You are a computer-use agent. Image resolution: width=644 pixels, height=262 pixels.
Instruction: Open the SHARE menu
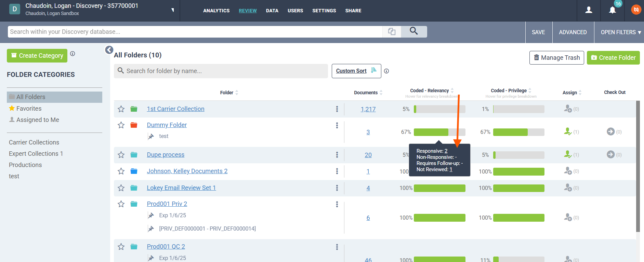[353, 11]
